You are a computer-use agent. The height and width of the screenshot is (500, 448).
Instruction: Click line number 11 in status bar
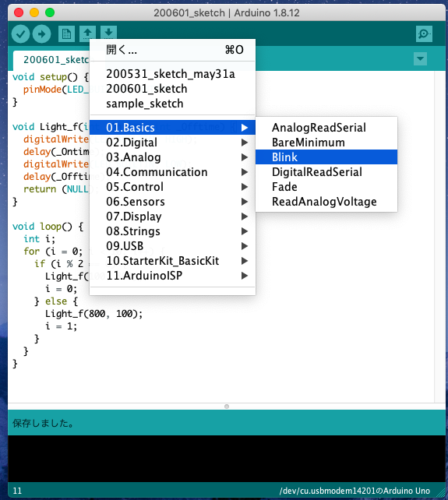click(17, 491)
